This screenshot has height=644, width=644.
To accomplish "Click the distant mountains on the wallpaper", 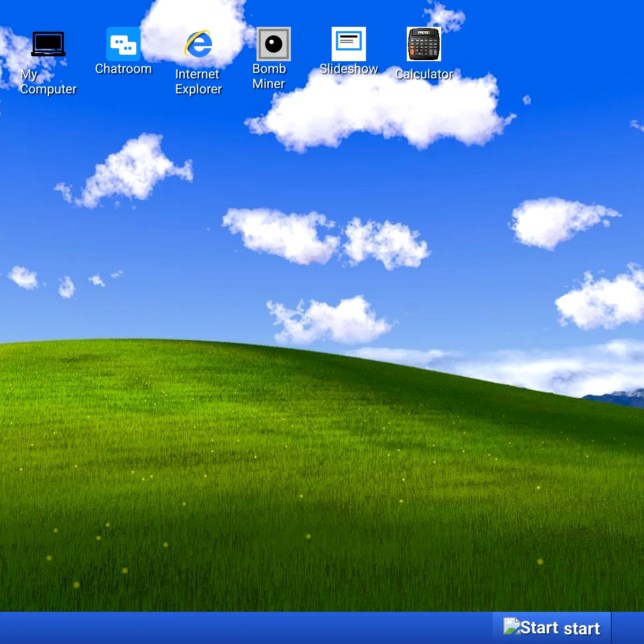I will click(x=617, y=398).
